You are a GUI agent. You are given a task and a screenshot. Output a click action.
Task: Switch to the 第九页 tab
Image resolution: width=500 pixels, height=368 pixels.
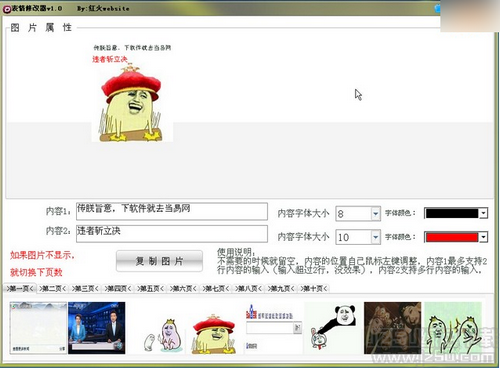pyautogui.click(x=281, y=288)
